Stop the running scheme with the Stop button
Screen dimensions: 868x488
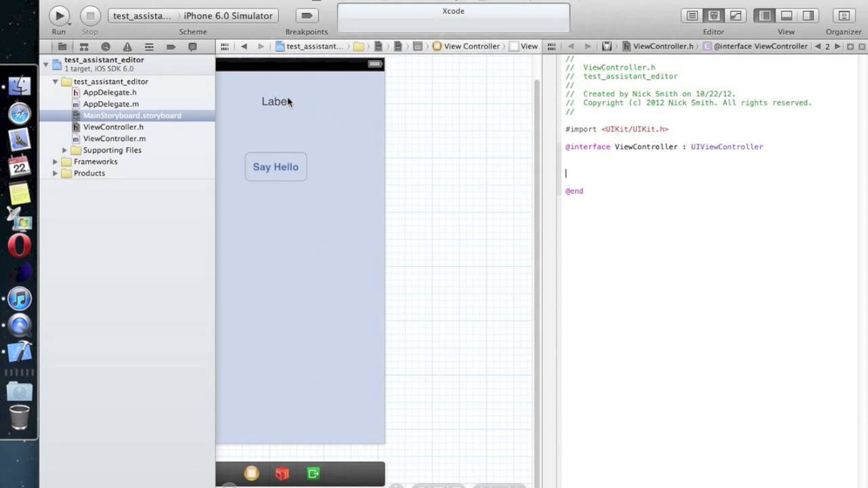pyautogui.click(x=90, y=16)
